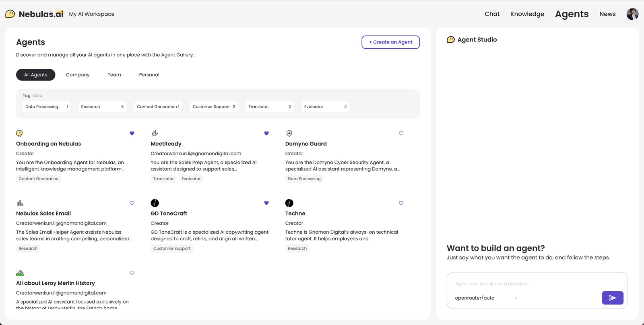Viewport: 644px width, 325px height.
Task: Clear the tag filters
Action: click(x=39, y=96)
